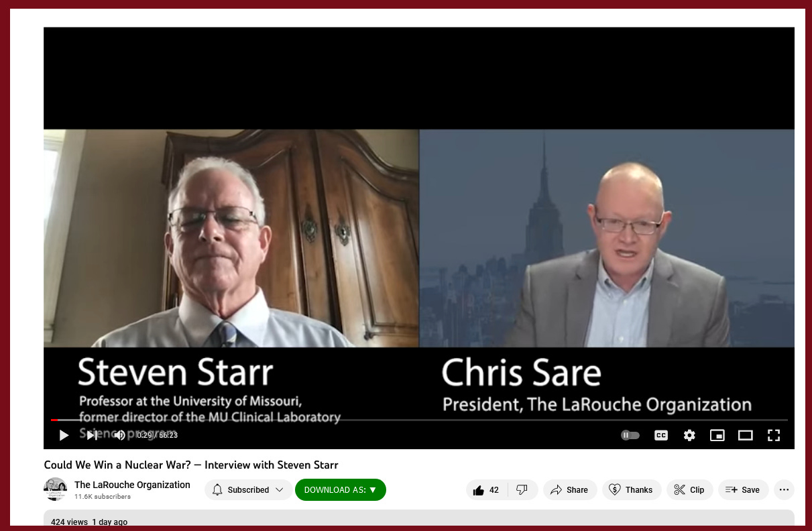Image resolution: width=812 pixels, height=531 pixels.
Task: Open The LaRouche Organization channel link
Action: click(132, 485)
